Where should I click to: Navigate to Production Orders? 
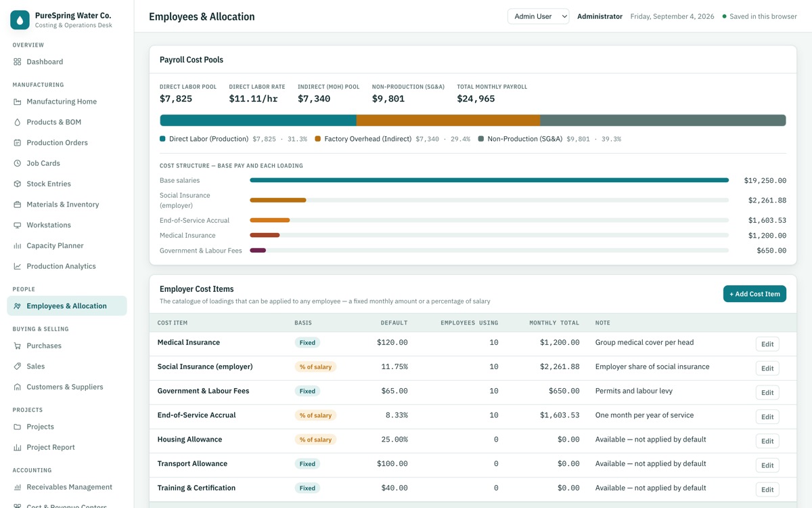pyautogui.click(x=67, y=143)
